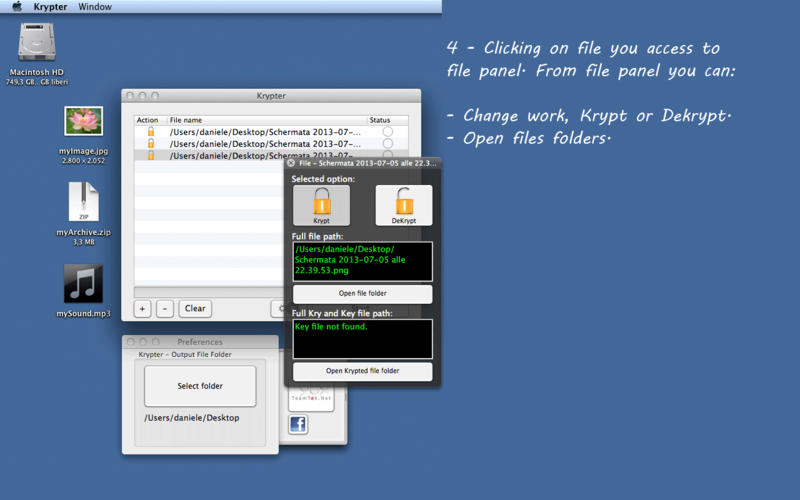Click the minus button to remove a file
800x500 pixels.
164,308
